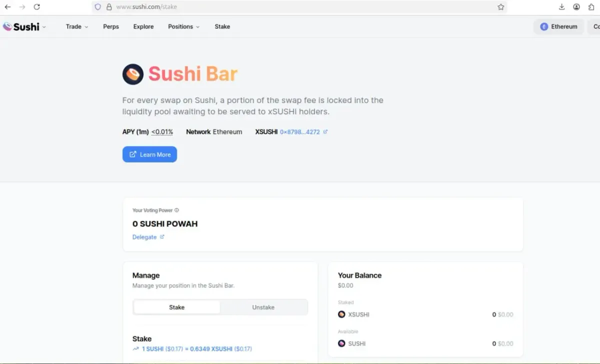Open the Perps menu item

click(x=111, y=26)
